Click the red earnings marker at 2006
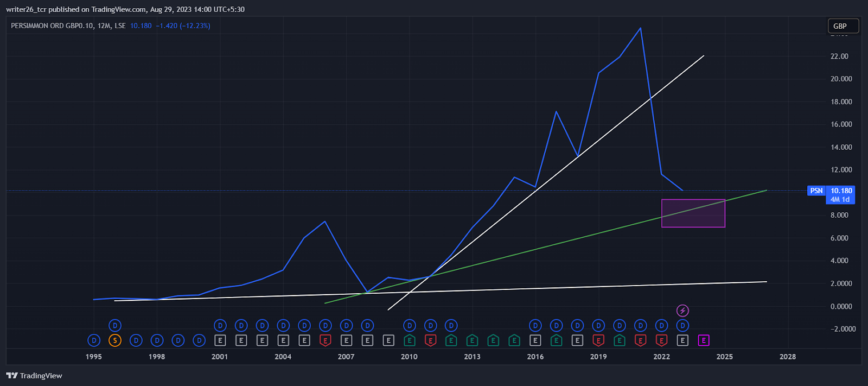868x386 pixels. (x=325, y=340)
